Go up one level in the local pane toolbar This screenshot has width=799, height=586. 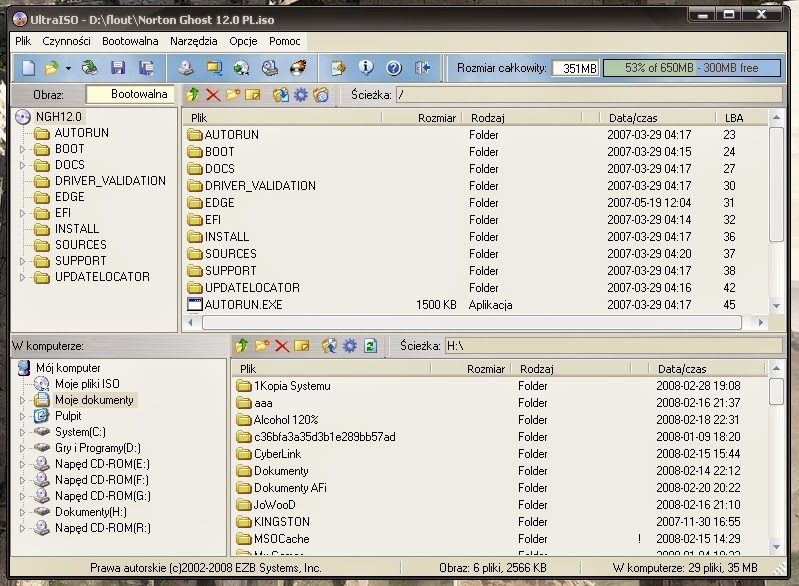(242, 346)
